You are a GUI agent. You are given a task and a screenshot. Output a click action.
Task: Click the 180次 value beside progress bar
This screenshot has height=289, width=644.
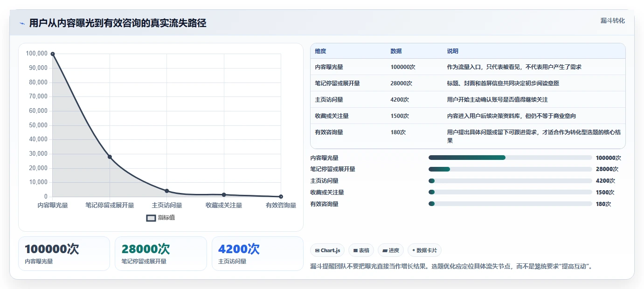click(603, 204)
